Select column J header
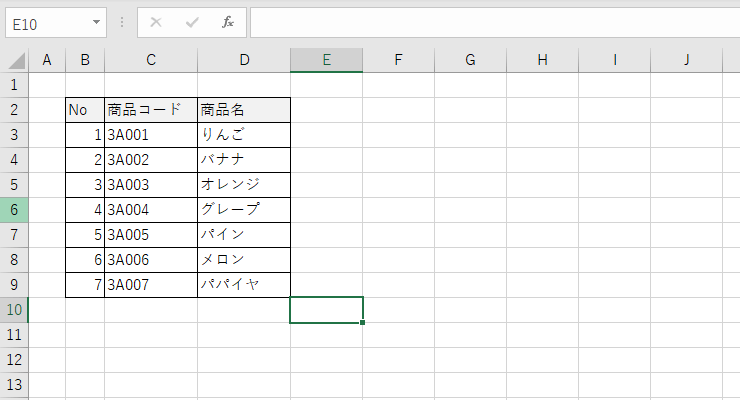The width and height of the screenshot is (740, 400). pyautogui.click(x=687, y=60)
